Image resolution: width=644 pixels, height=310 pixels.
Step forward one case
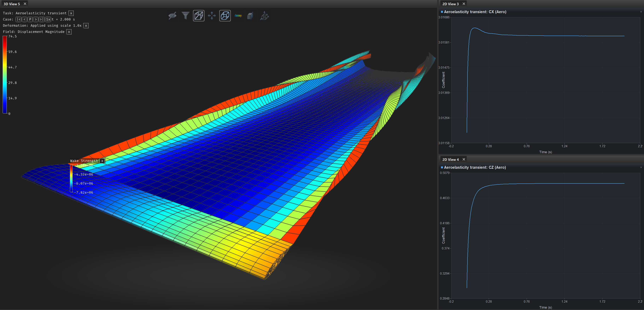click(36, 19)
